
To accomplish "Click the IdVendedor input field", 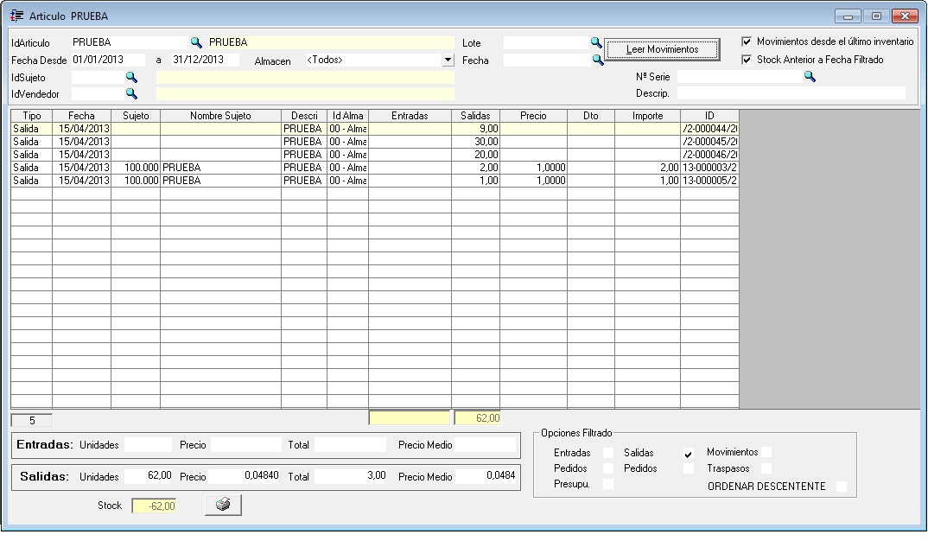I will [98, 93].
